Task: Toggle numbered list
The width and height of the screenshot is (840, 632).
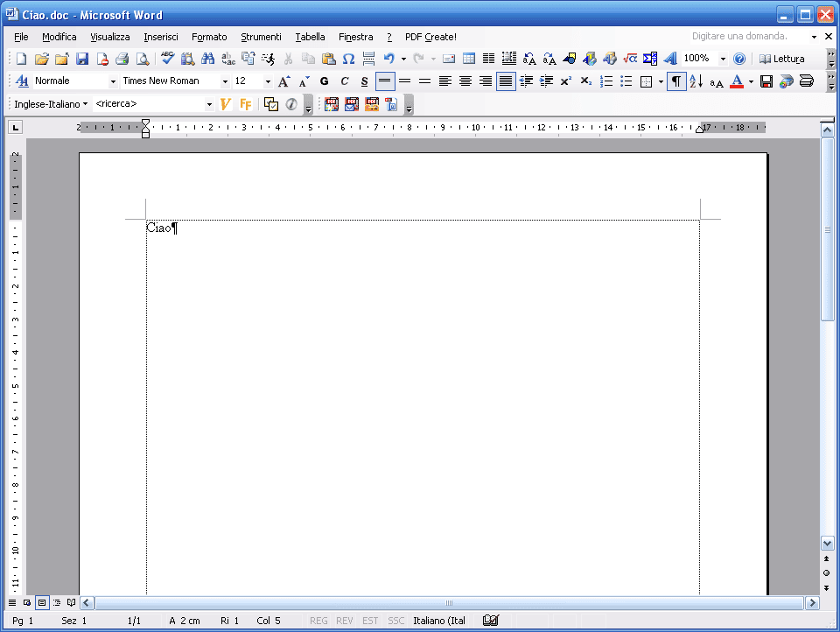Action: [606, 81]
